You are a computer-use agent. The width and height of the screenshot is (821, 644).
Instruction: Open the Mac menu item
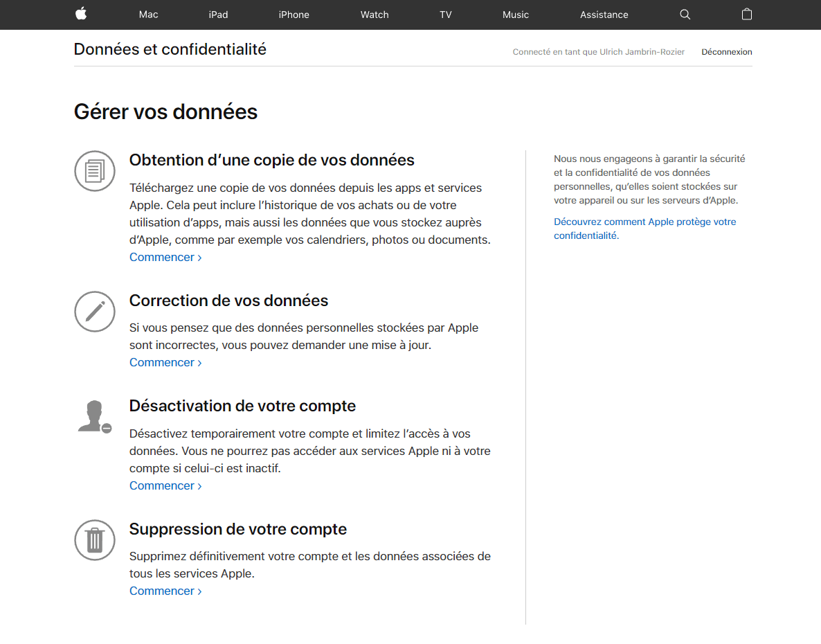coord(149,15)
